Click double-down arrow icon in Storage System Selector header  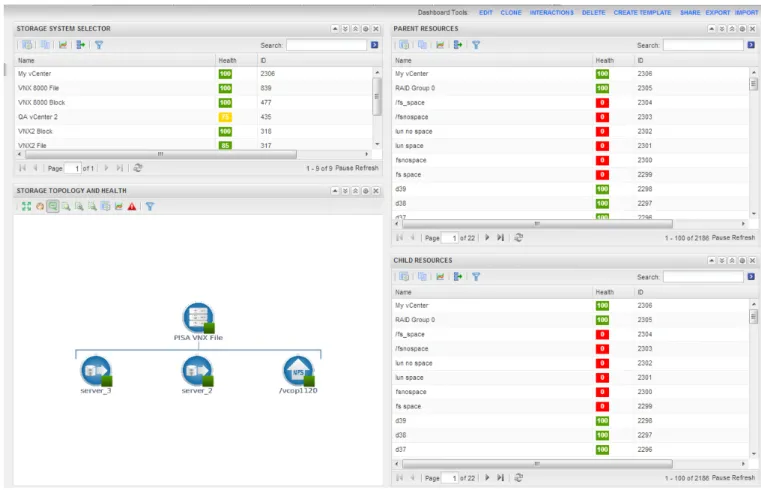pyautogui.click(x=345, y=29)
